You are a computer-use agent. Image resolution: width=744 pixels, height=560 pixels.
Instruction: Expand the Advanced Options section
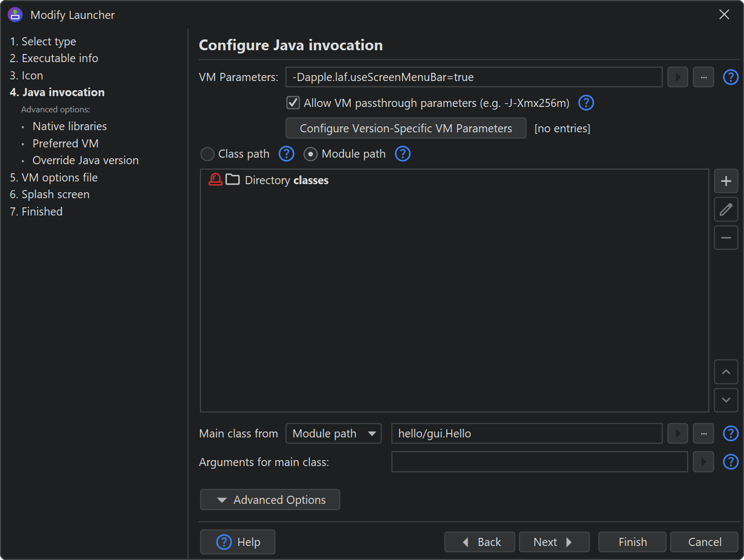[270, 500]
